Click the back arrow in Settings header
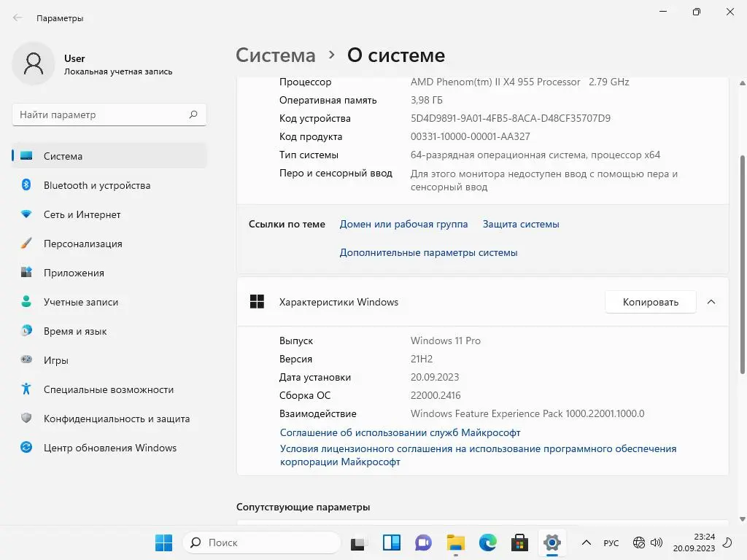The width and height of the screenshot is (747, 560). [x=18, y=18]
